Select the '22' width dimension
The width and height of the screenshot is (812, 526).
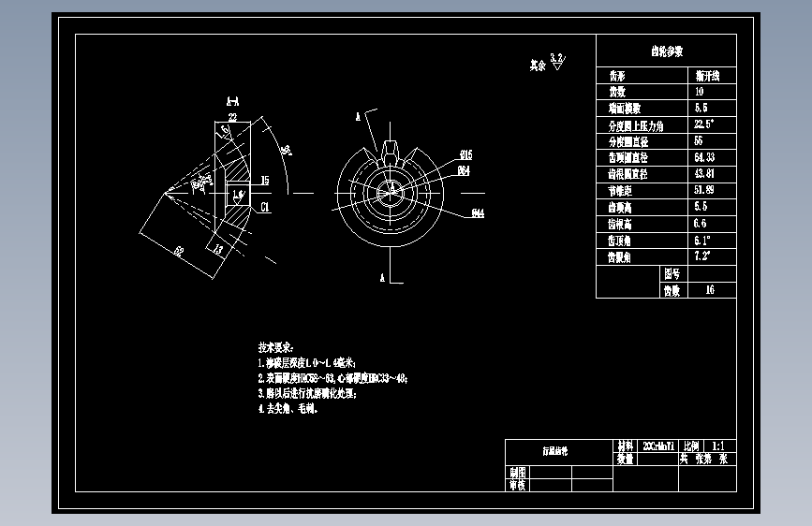click(232, 117)
